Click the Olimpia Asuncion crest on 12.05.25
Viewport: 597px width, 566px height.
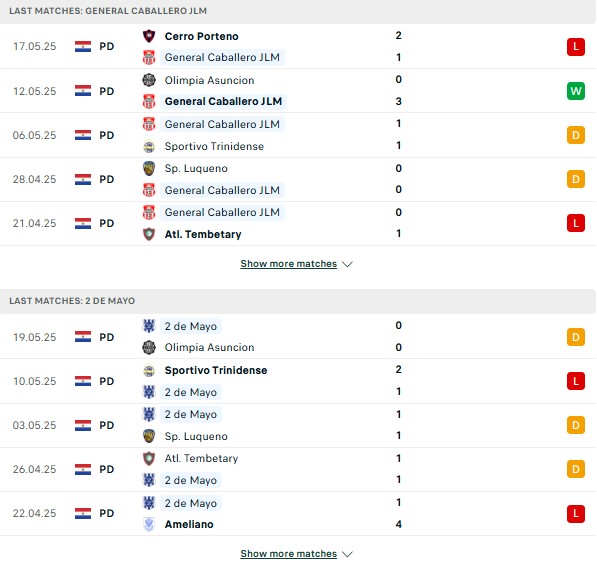click(149, 80)
